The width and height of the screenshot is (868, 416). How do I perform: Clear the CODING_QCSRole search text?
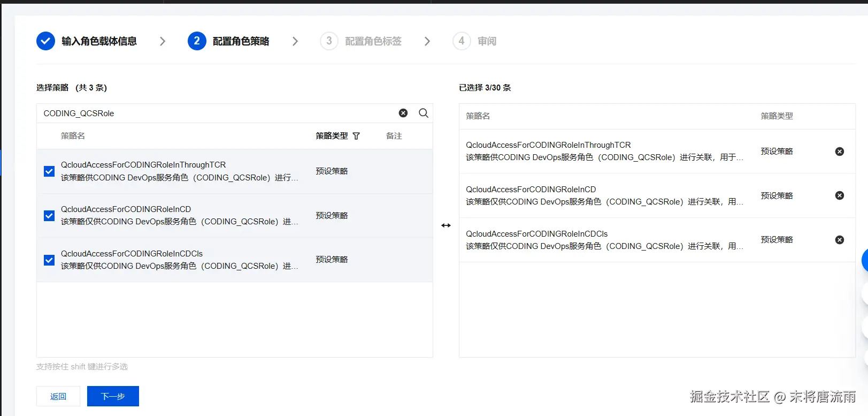[x=403, y=113]
